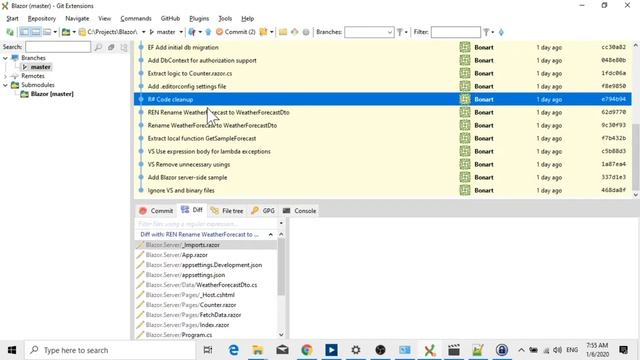
Task: Open the Pull options dropdown arrow
Action: 200,32
